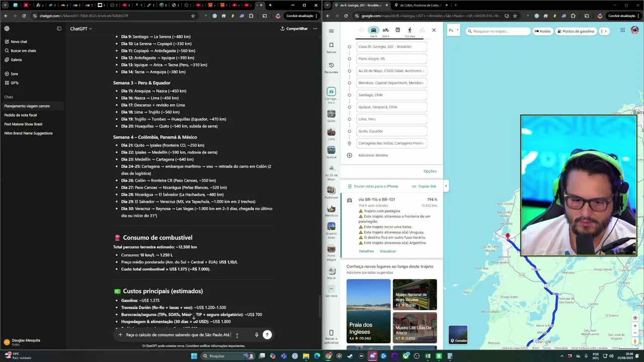This screenshot has height=362, width=644.
Task: Close the Maps directions panel
Action: pyautogui.click(x=434, y=30)
